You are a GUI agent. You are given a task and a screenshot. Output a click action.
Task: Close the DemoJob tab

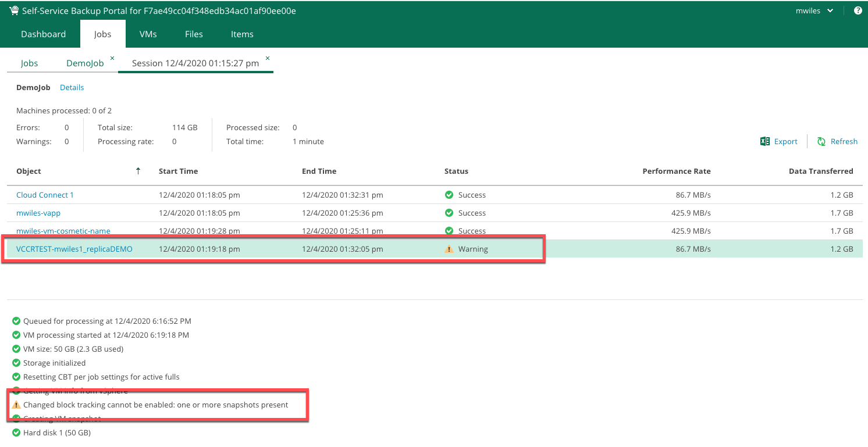(x=112, y=58)
